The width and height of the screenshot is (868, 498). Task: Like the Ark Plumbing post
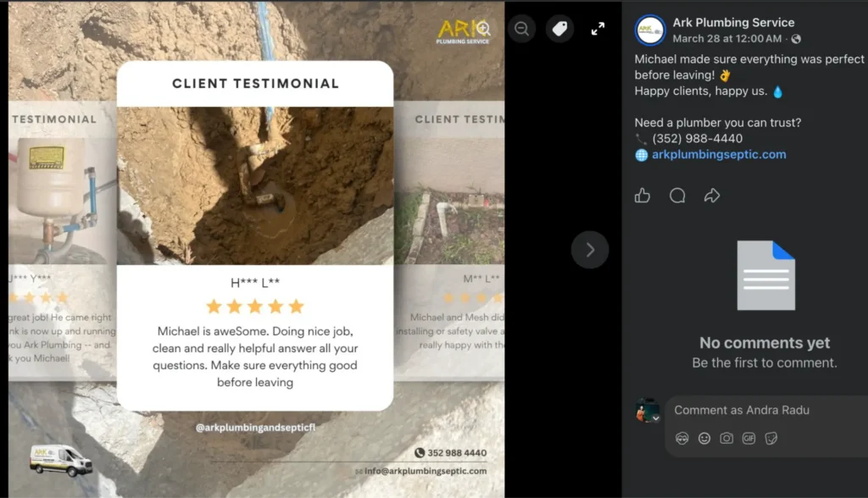point(643,196)
